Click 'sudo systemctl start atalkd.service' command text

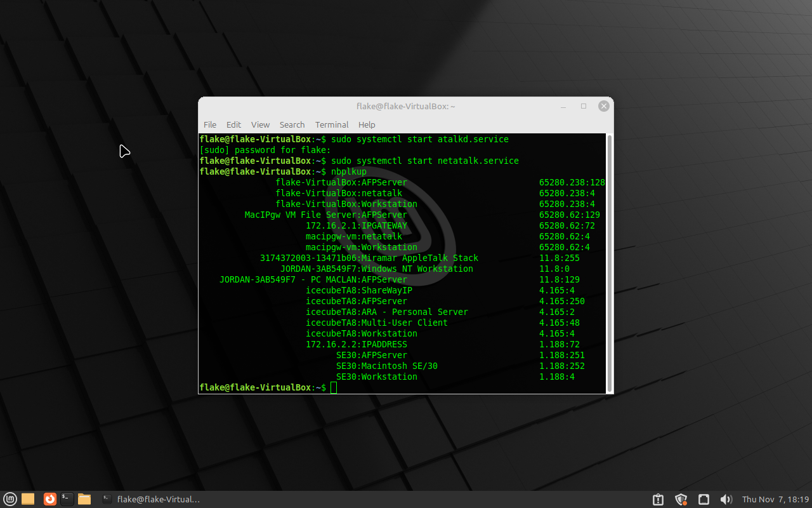click(420, 139)
